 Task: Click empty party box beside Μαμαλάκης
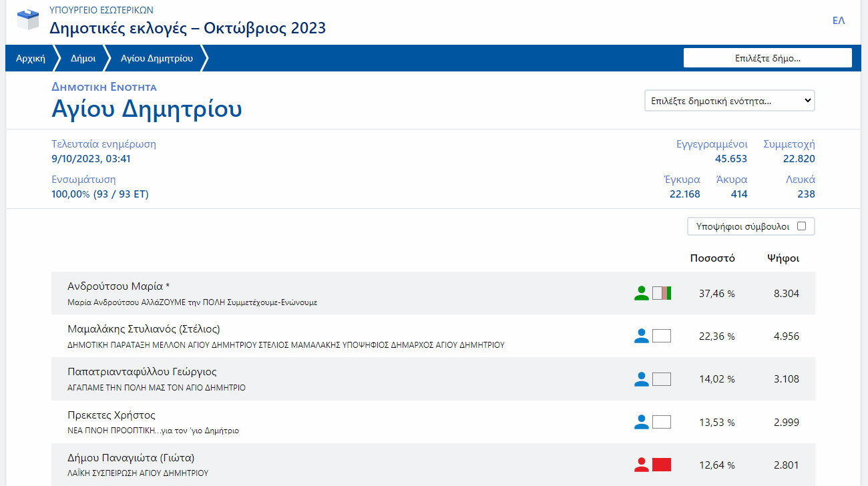pyautogui.click(x=661, y=336)
